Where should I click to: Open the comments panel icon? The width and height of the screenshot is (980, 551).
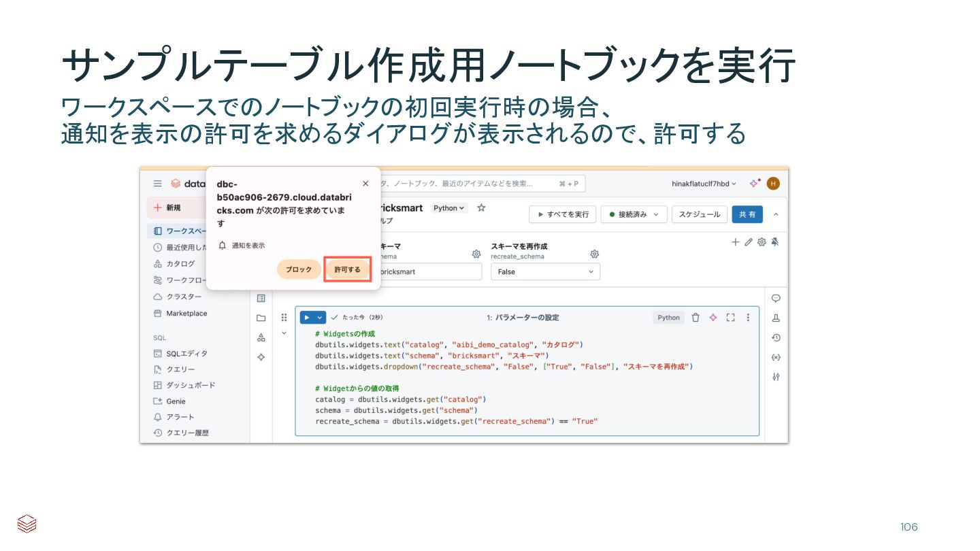tap(776, 298)
